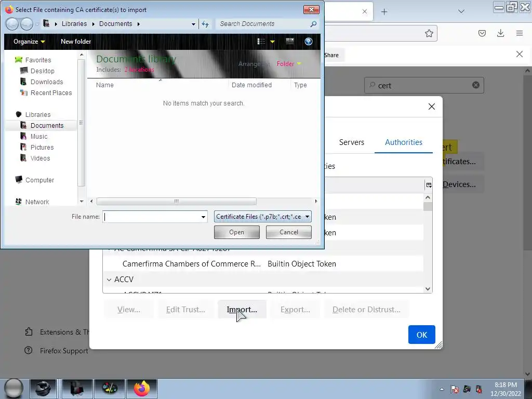Screen dimensions: 532x399
Task: Expand address bar history dropdown
Action: click(x=193, y=24)
